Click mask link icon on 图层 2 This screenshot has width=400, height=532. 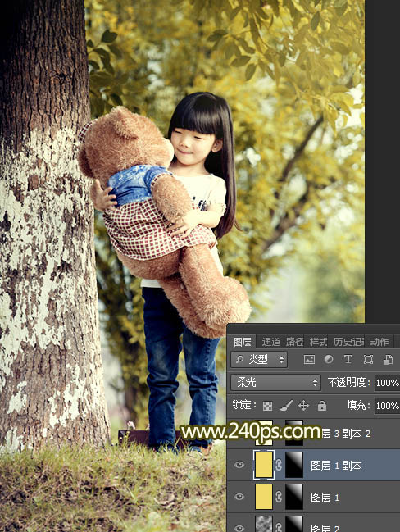point(279,527)
